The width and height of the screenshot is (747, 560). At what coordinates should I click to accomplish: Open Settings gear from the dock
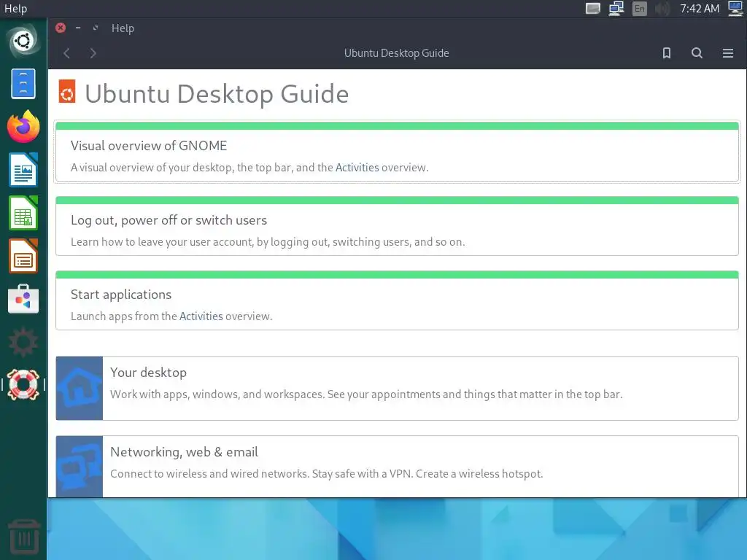(x=23, y=342)
